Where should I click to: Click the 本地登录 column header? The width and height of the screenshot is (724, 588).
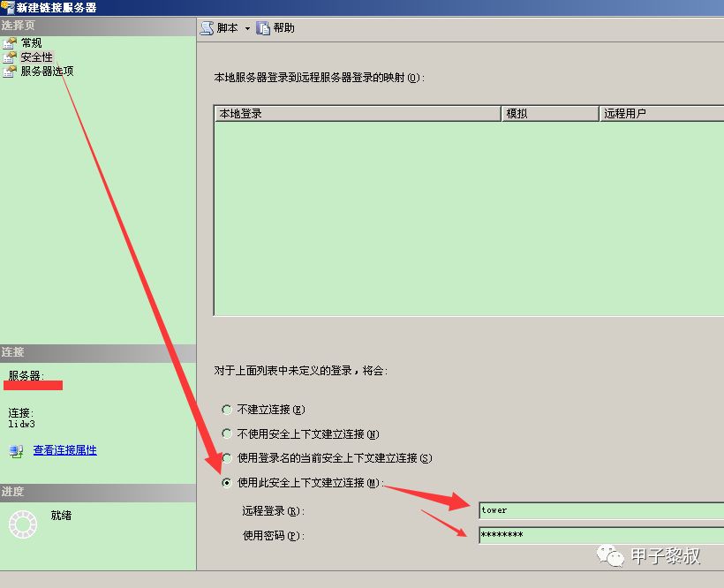(x=358, y=114)
